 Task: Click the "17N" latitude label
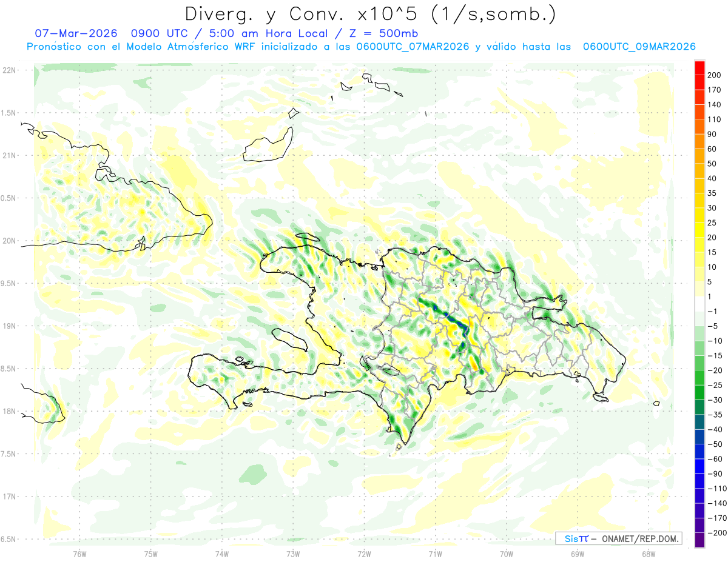click(8, 497)
